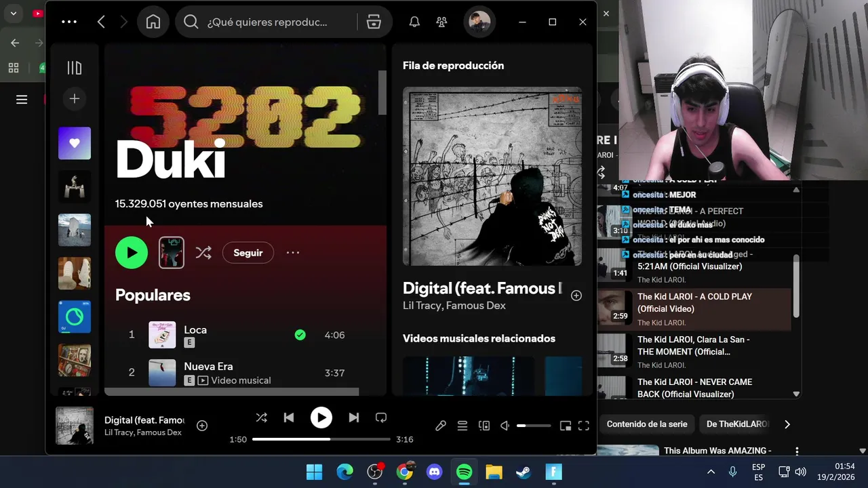
Task: Play Duki's music with green button
Action: tap(132, 253)
